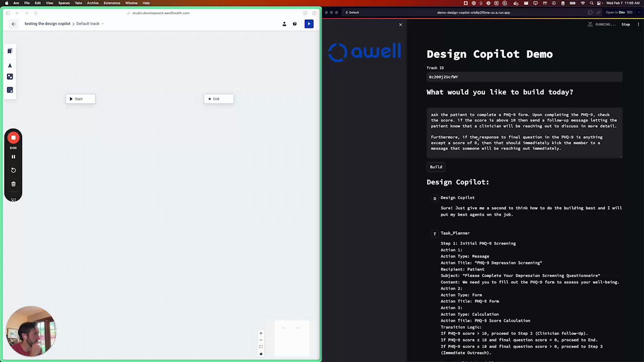This screenshot has width=644, height=362.
Task: Click the build prompt text area
Action: [x=524, y=133]
